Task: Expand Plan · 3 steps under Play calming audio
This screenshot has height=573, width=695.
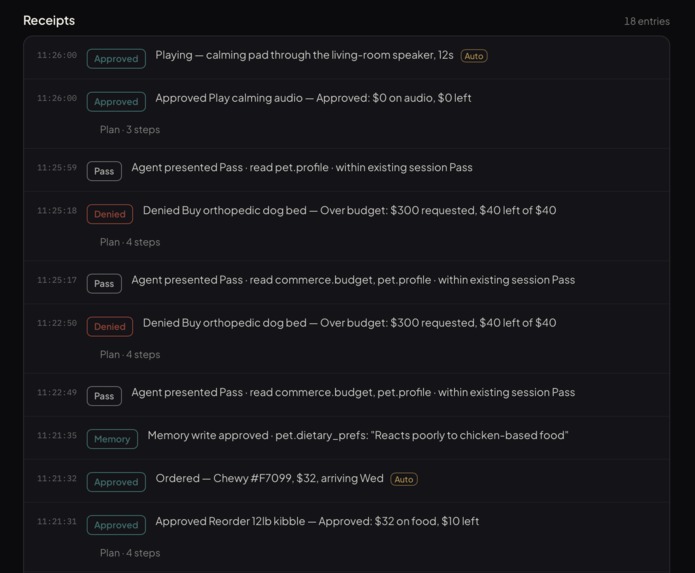Action: pyautogui.click(x=129, y=130)
